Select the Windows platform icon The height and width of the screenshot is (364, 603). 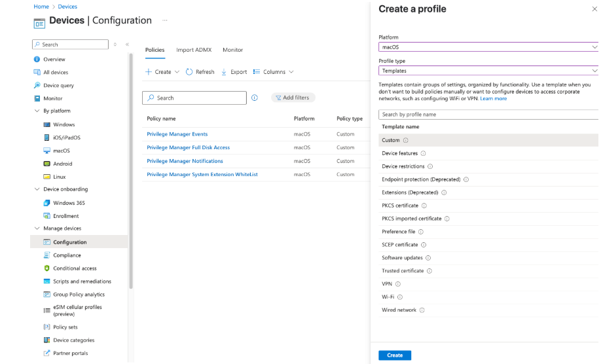[x=47, y=124]
